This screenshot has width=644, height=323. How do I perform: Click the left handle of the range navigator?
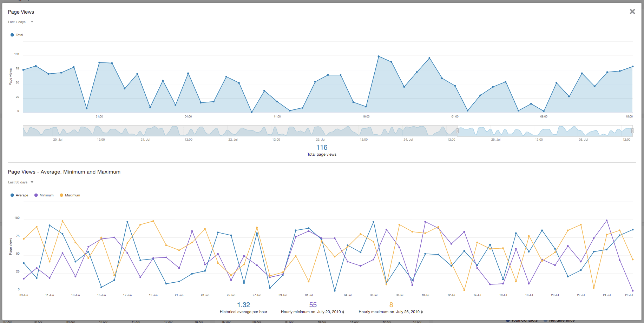click(457, 130)
